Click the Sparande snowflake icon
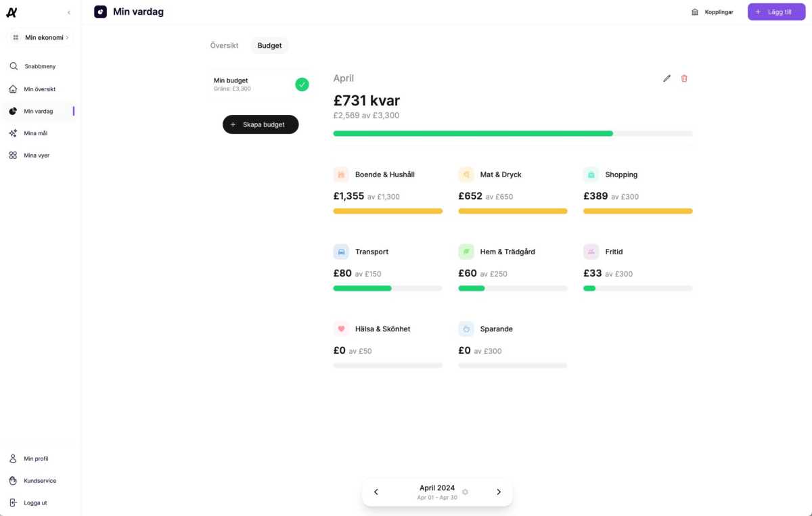 (466, 329)
